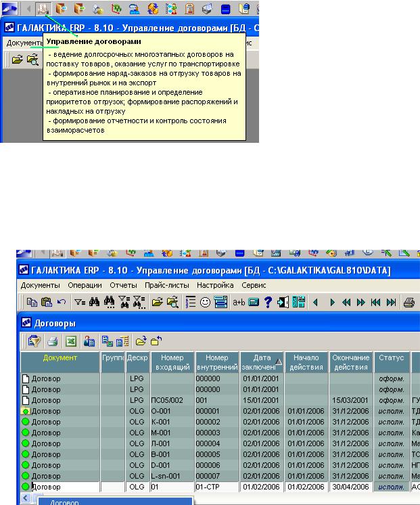Open the Операции menu
This screenshot has height=505, width=420.
coord(85,286)
